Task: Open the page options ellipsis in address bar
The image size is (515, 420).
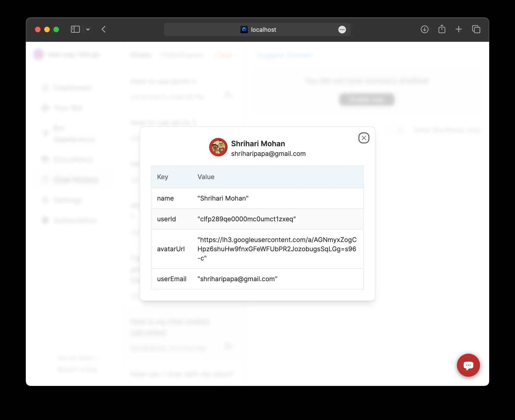Action: 342,29
